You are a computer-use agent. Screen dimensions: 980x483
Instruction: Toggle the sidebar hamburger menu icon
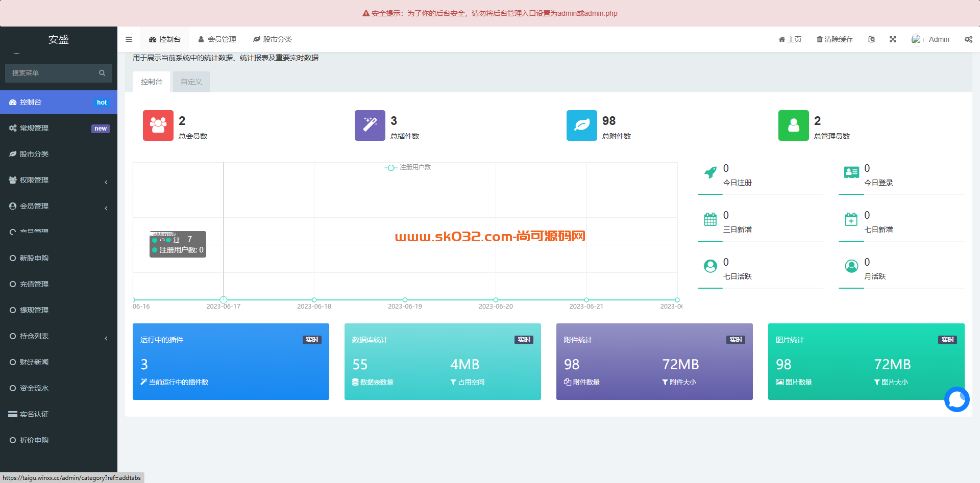point(129,39)
